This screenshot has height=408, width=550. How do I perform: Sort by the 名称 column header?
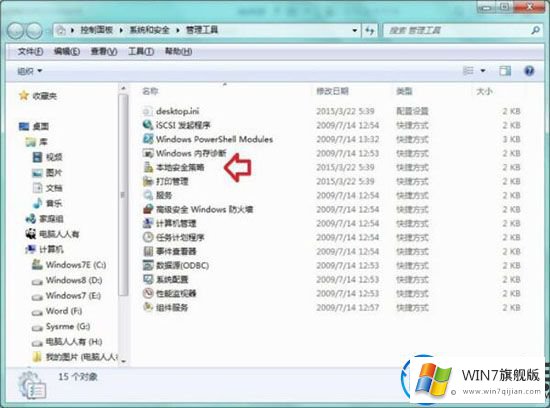(x=150, y=92)
